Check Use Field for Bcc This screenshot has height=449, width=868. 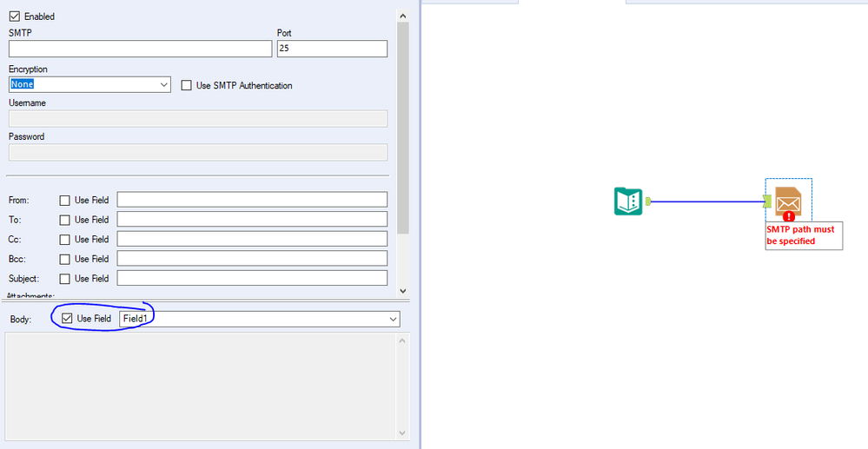65,259
